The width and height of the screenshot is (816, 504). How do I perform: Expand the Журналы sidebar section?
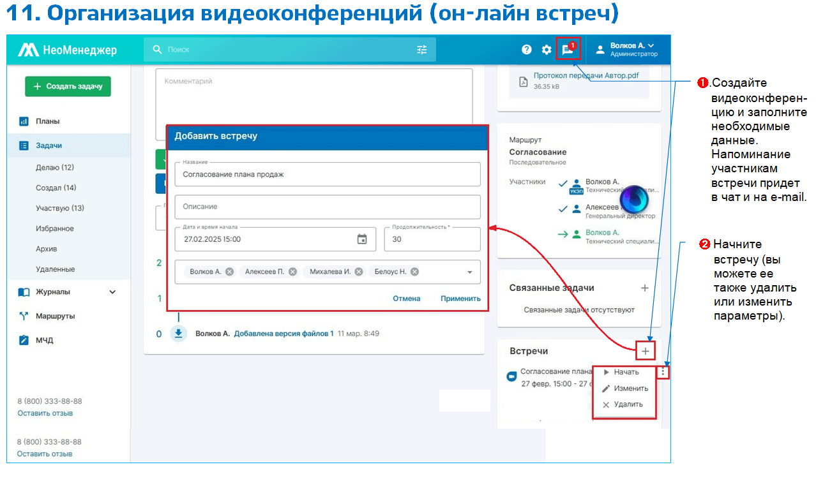click(x=112, y=292)
